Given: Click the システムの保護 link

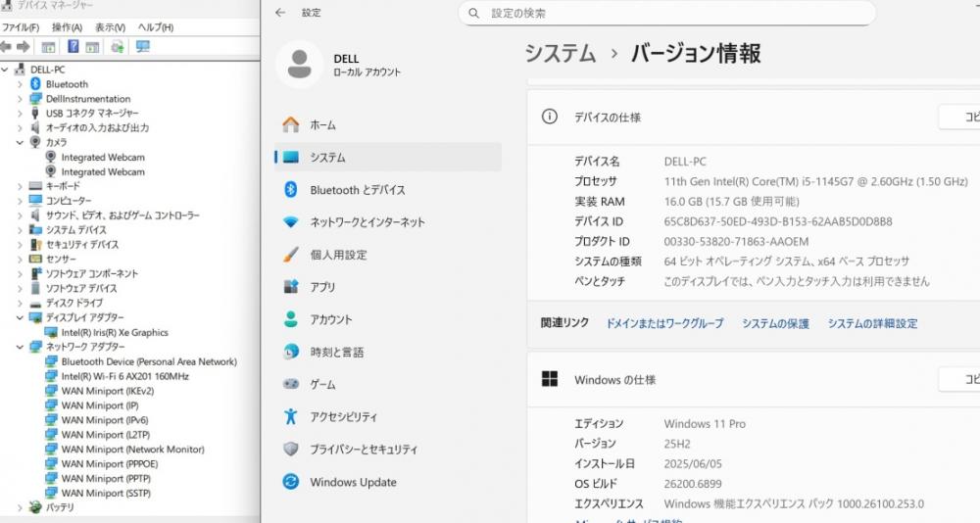Looking at the screenshot, I should click(775, 323).
